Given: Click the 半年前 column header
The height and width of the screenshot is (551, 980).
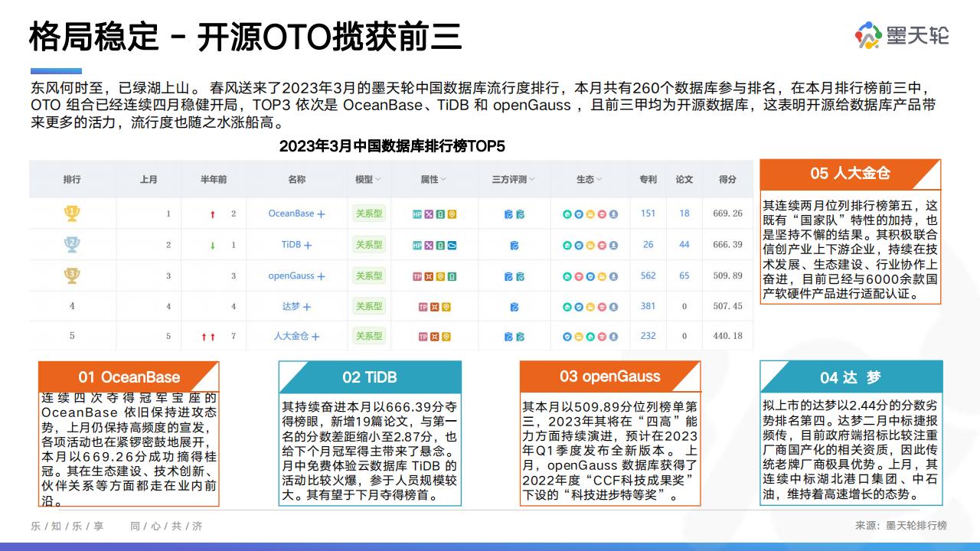Looking at the screenshot, I should 214,180.
